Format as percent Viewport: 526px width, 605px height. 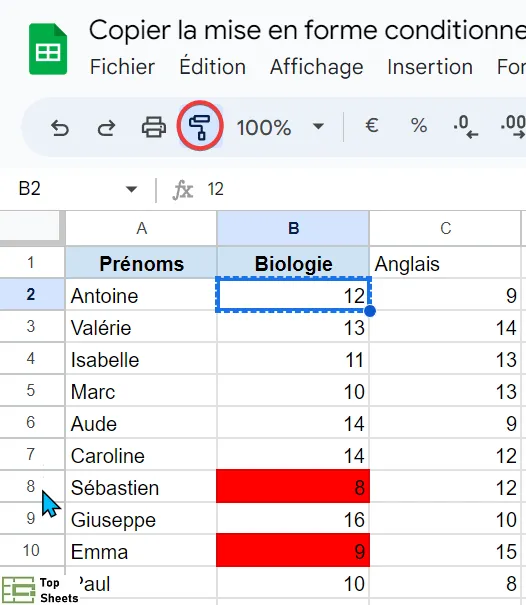[x=419, y=126]
